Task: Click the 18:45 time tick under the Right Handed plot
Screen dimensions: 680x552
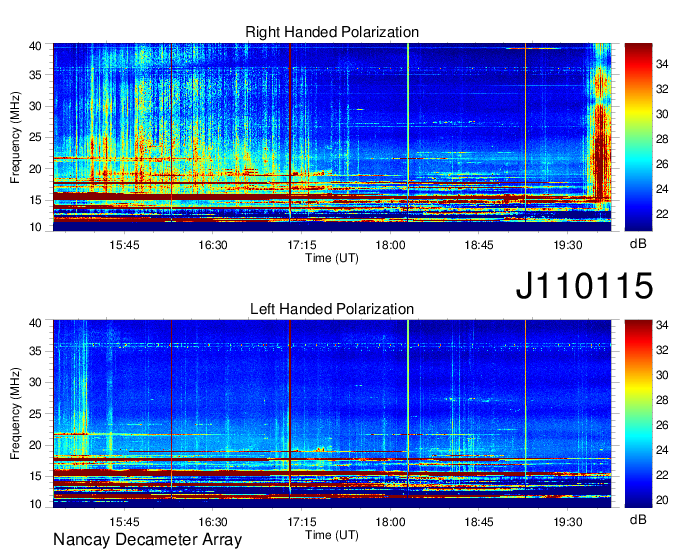Action: click(479, 245)
